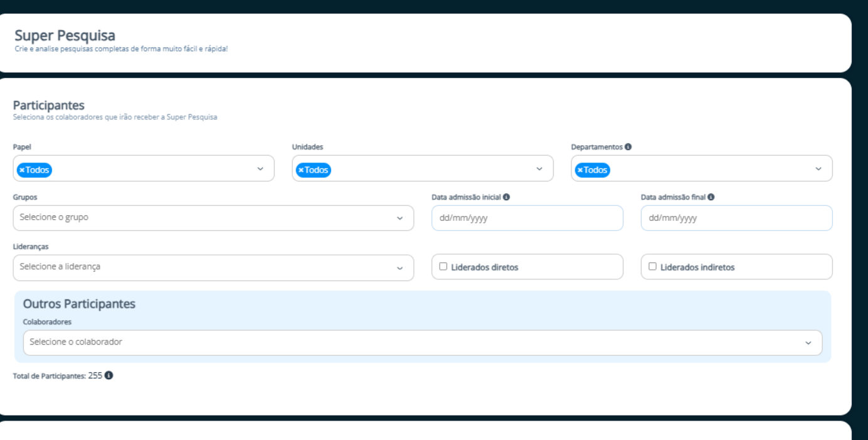This screenshot has width=868, height=440.
Task: Click the 'Crie e analise pesquisas' subtitle
Action: pyautogui.click(x=121, y=49)
